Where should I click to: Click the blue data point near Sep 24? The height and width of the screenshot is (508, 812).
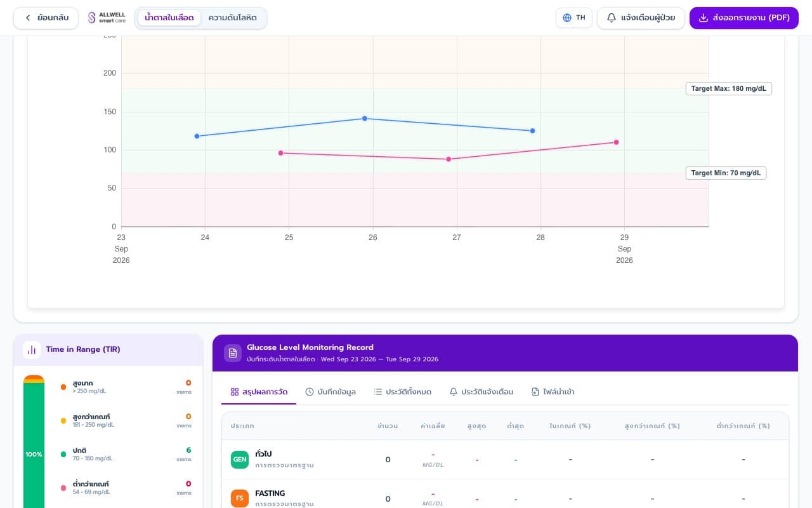click(x=197, y=136)
